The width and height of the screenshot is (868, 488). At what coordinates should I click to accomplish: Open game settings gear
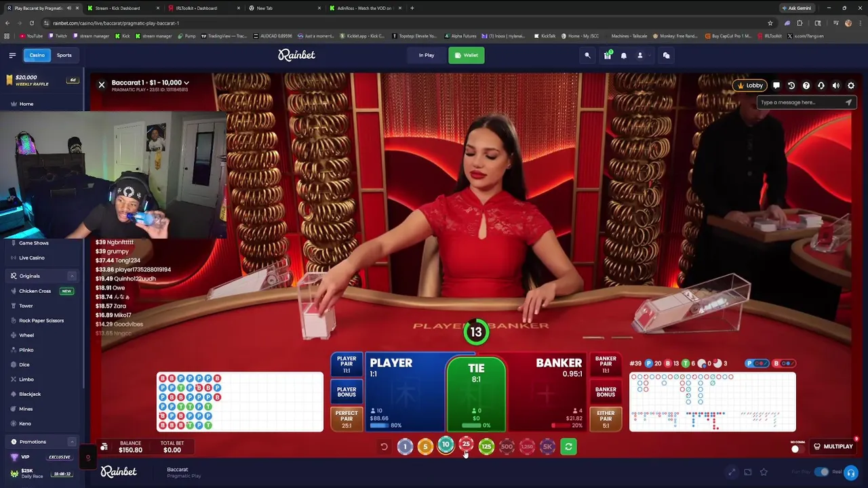851,86
